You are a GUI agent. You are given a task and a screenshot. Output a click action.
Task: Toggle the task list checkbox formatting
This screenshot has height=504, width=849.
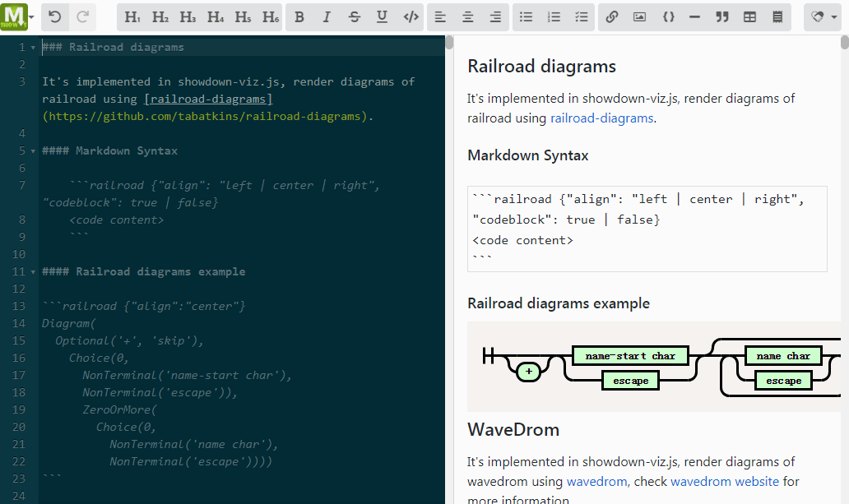tap(582, 16)
